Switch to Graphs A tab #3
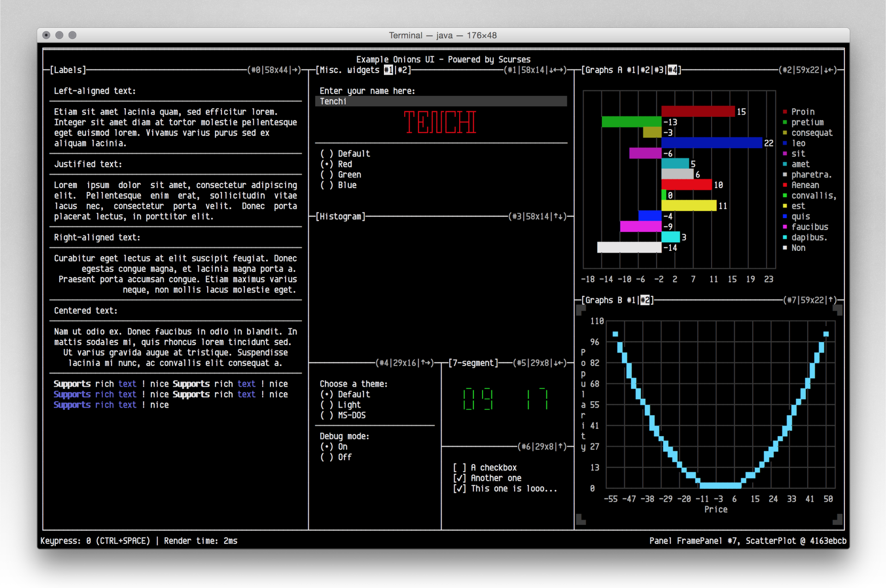This screenshot has width=886, height=588. pyautogui.click(x=659, y=70)
